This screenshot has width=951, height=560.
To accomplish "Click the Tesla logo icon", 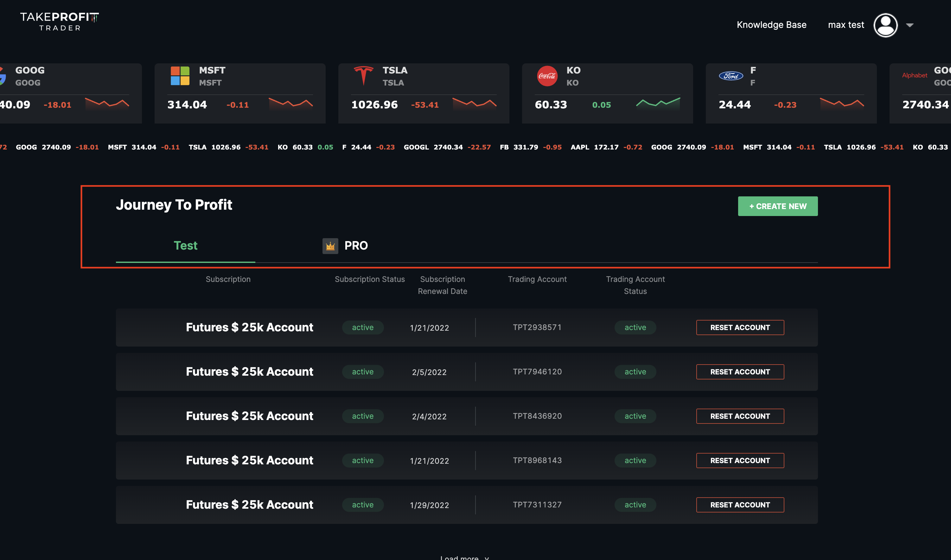I will click(x=363, y=75).
